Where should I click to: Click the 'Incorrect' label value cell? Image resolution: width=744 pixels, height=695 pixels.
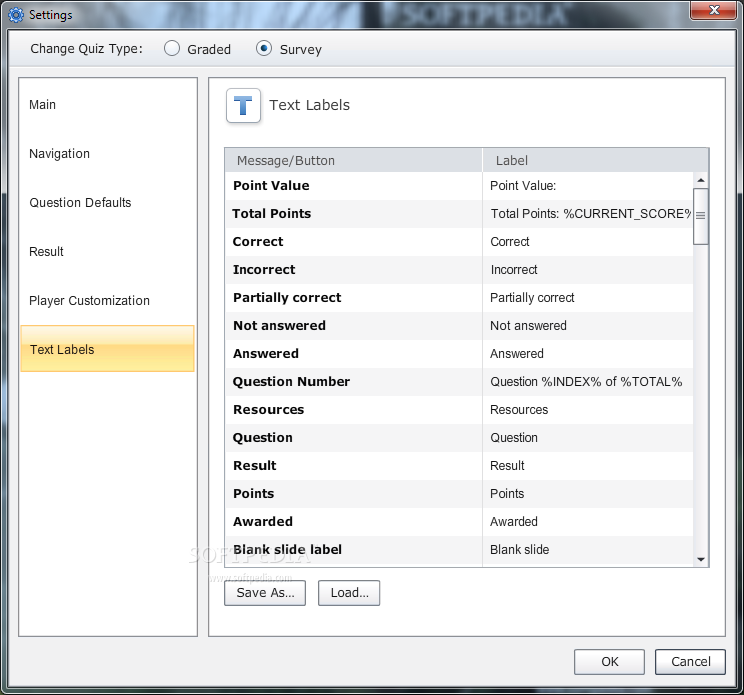tap(587, 269)
